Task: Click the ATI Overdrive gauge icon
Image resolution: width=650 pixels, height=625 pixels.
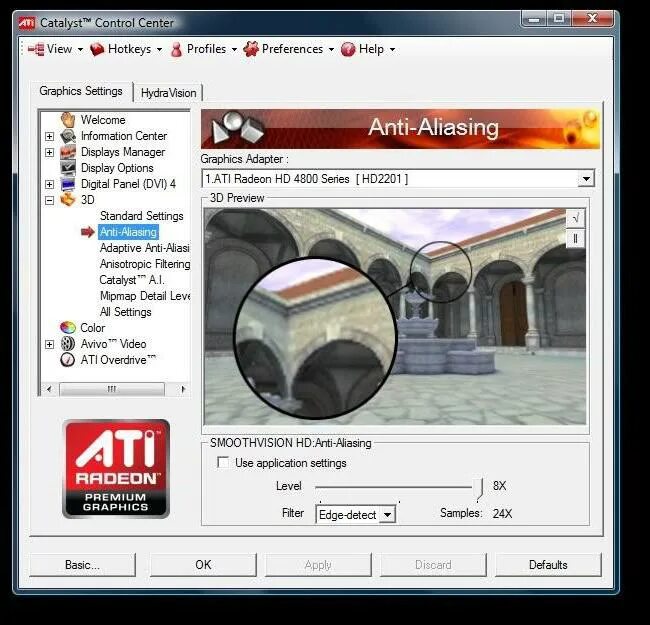Action: (x=68, y=360)
